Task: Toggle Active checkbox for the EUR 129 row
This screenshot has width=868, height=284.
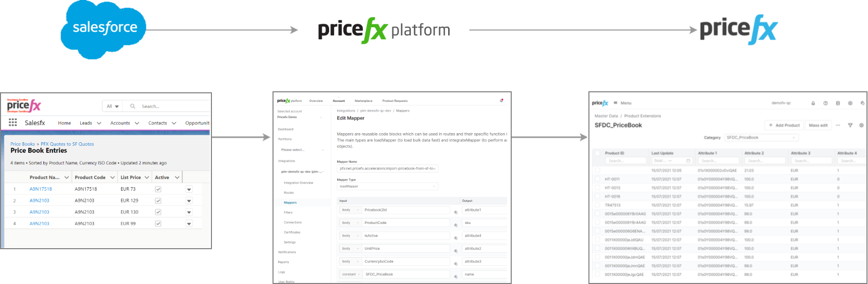Action: [158, 201]
